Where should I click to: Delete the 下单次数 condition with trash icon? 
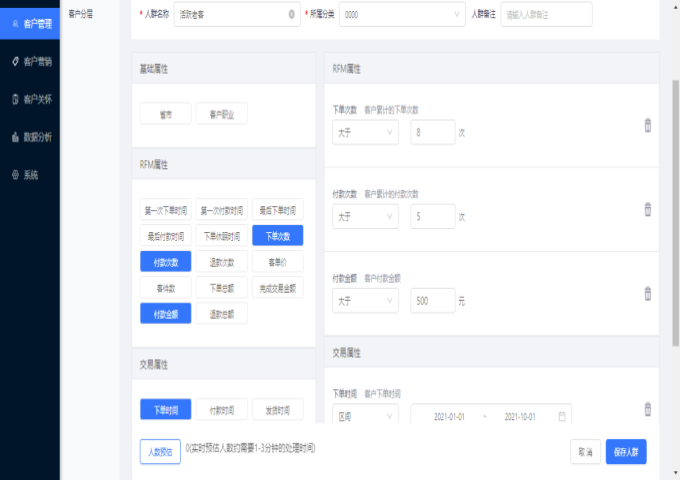coord(647,125)
